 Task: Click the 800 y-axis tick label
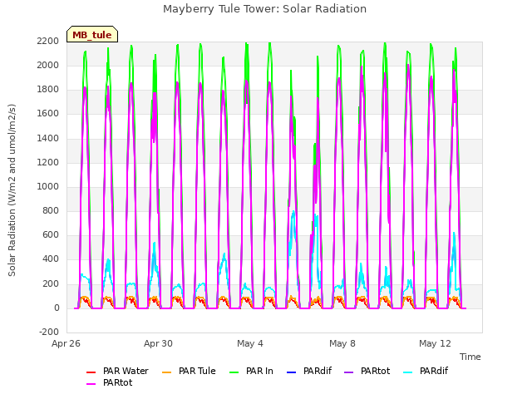tap(51, 210)
